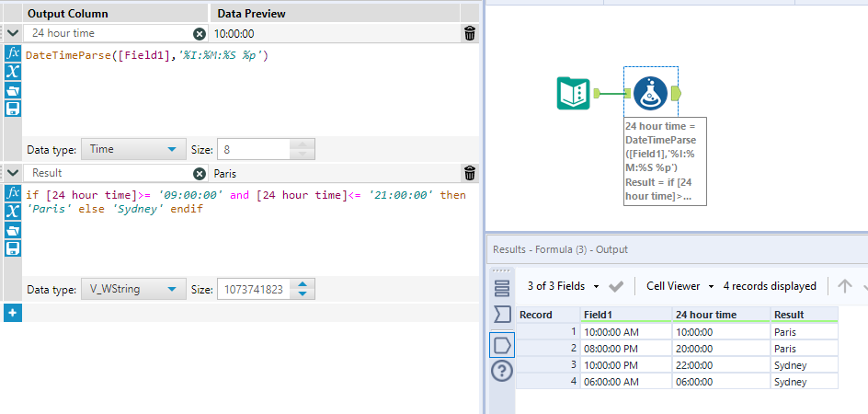Open the V_WString data type dropdown
The width and height of the screenshot is (868, 414).
pyautogui.click(x=133, y=289)
